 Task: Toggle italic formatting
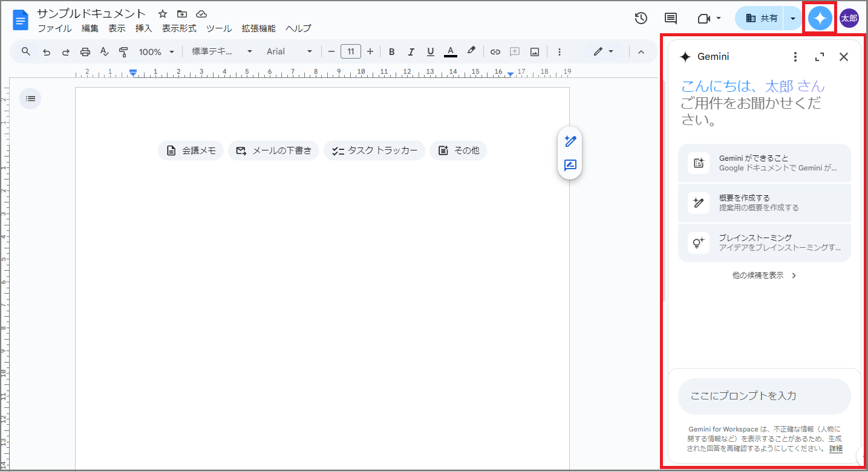[x=411, y=52]
